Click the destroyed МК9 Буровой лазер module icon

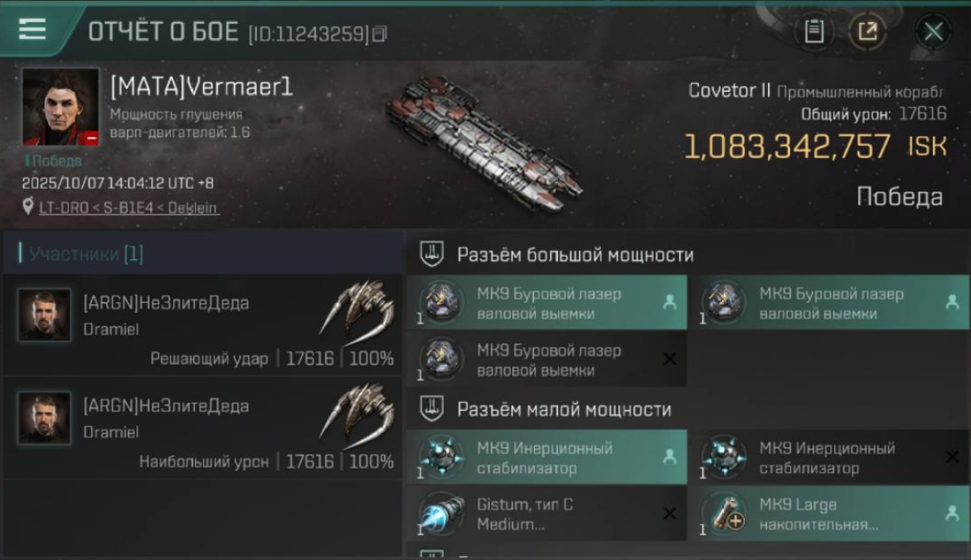point(441,360)
